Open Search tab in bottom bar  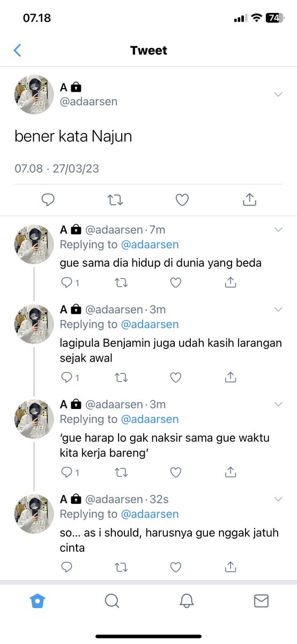[112, 601]
